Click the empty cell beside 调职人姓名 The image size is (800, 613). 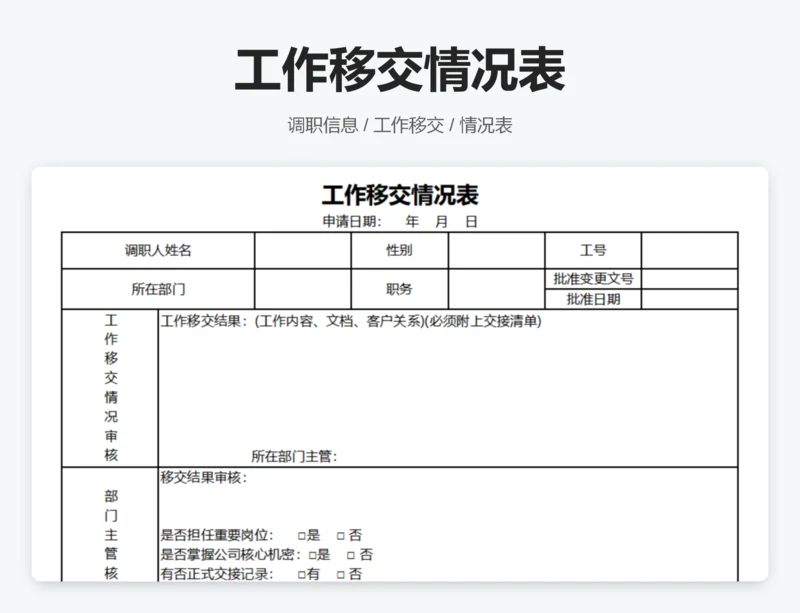(x=302, y=251)
